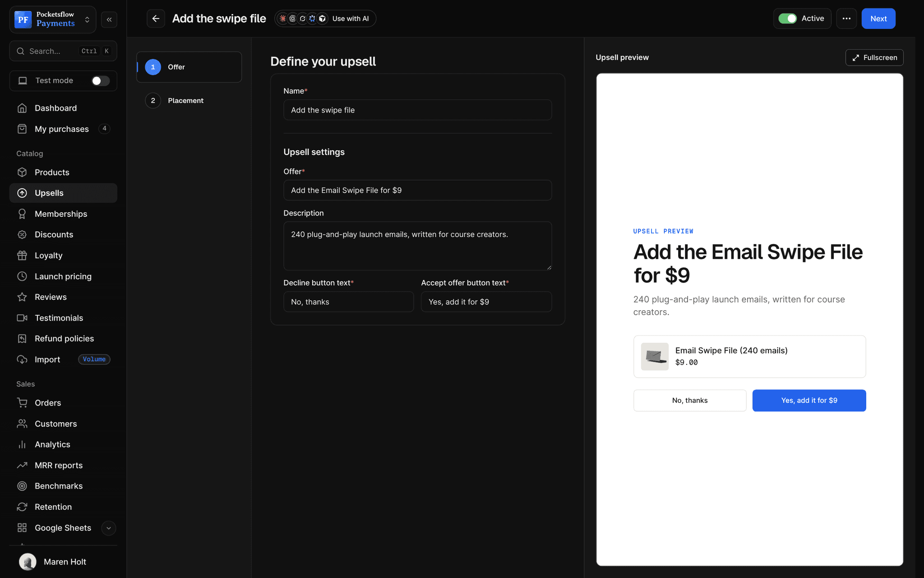Click the My purchases bag icon

[22, 129]
